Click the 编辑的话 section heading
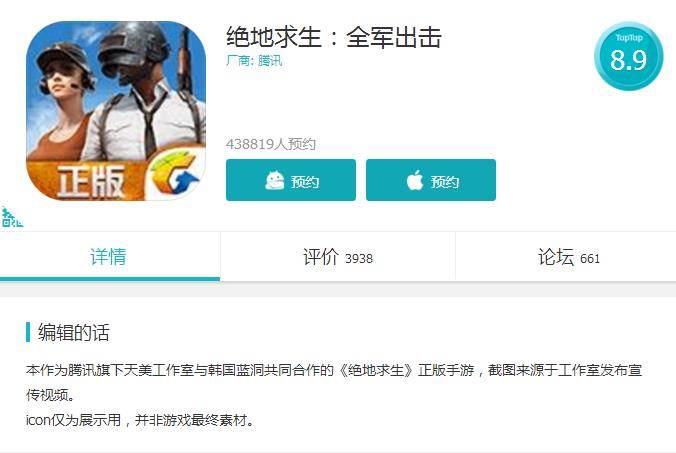This screenshot has width=676, height=453. pyautogui.click(x=73, y=332)
